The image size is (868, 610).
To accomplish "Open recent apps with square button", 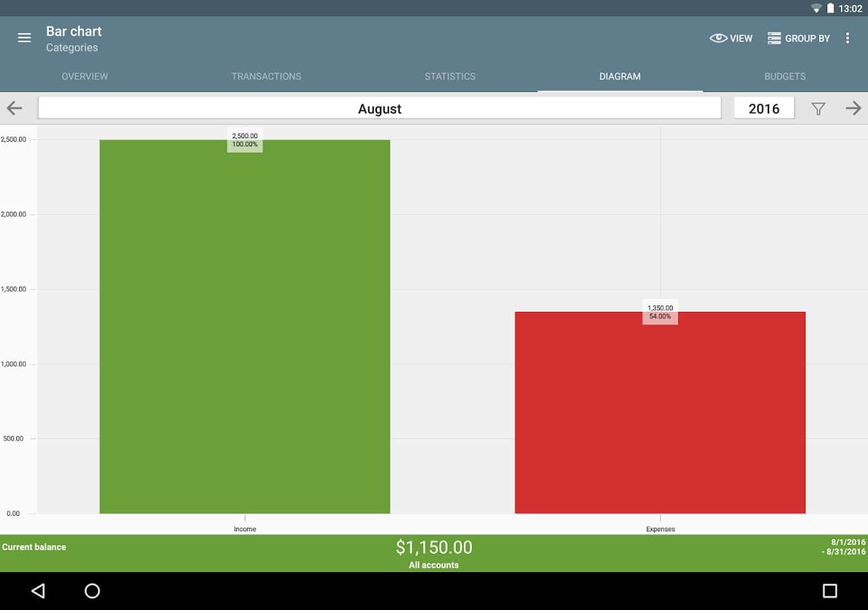I will [829, 591].
